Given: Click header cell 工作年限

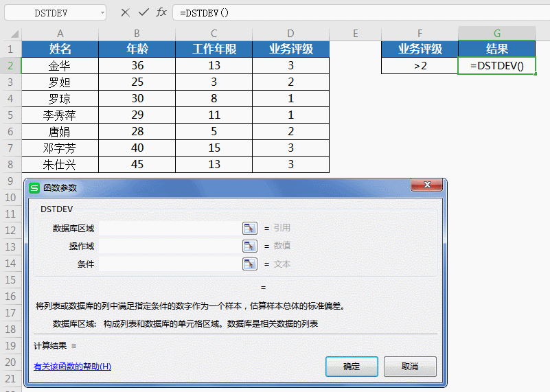Looking at the screenshot, I should click(x=214, y=49).
